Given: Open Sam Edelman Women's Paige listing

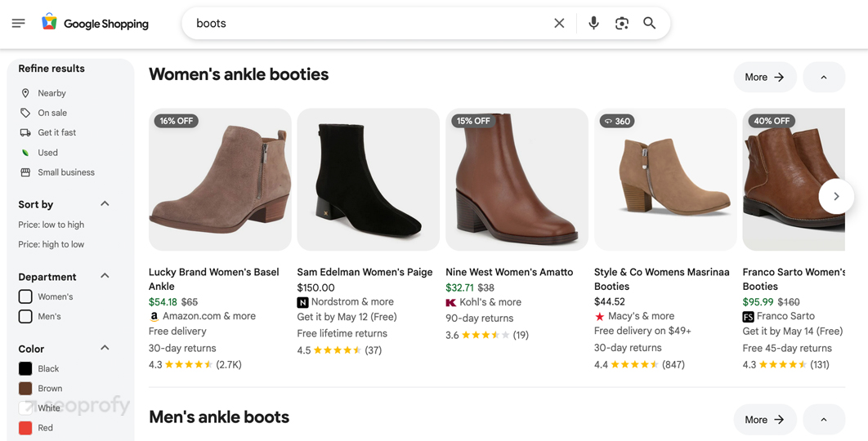Looking at the screenshot, I should click(x=365, y=272).
